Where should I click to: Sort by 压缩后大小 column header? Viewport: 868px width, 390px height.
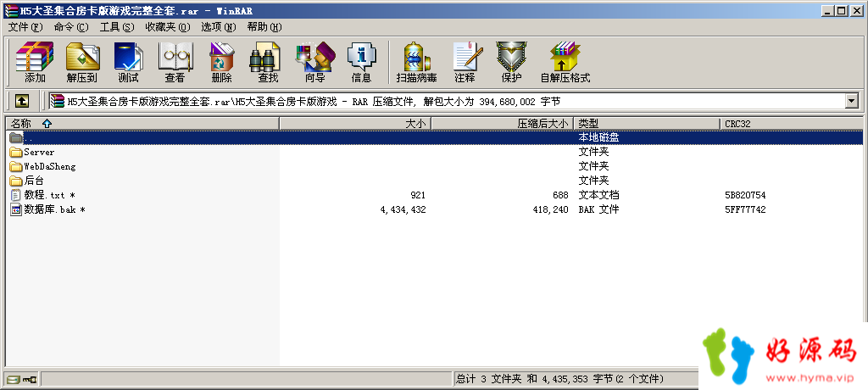point(502,124)
